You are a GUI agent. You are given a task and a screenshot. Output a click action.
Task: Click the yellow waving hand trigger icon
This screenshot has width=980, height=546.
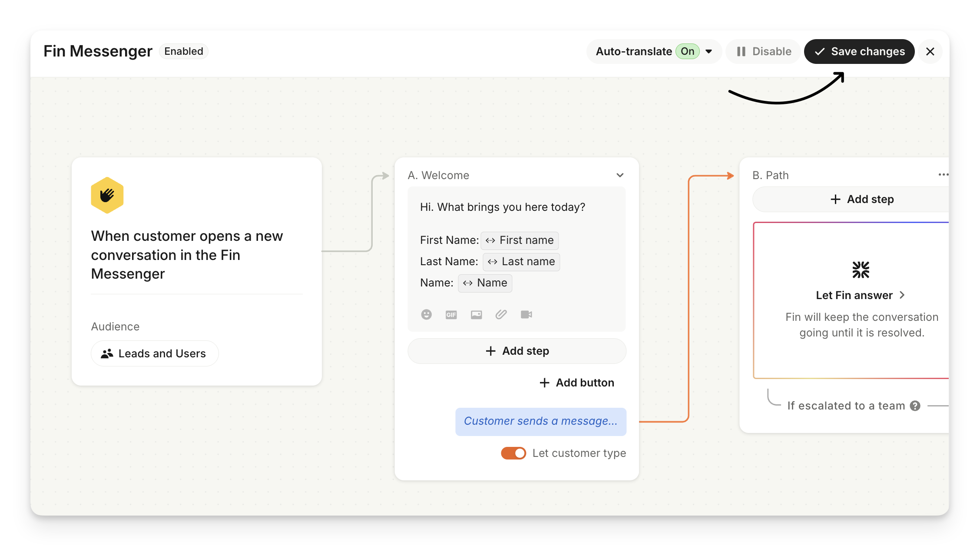tap(107, 195)
